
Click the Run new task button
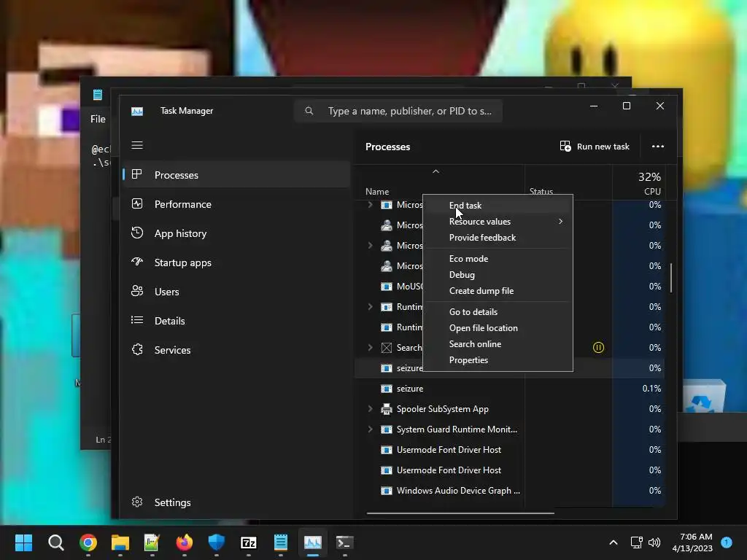595,146
